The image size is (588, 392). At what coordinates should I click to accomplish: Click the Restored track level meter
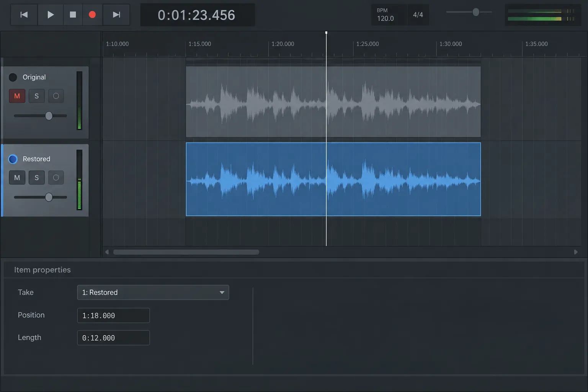tap(79, 180)
